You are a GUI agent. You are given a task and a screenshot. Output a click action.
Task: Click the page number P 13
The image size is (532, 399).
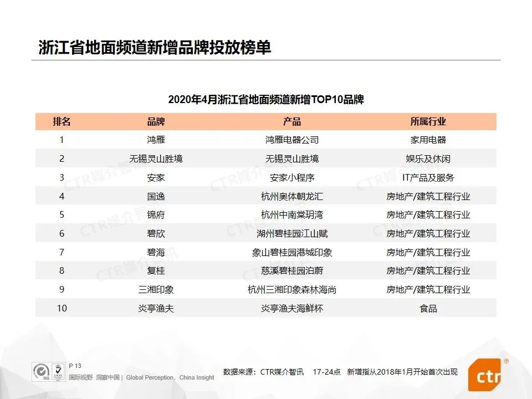tap(75, 366)
